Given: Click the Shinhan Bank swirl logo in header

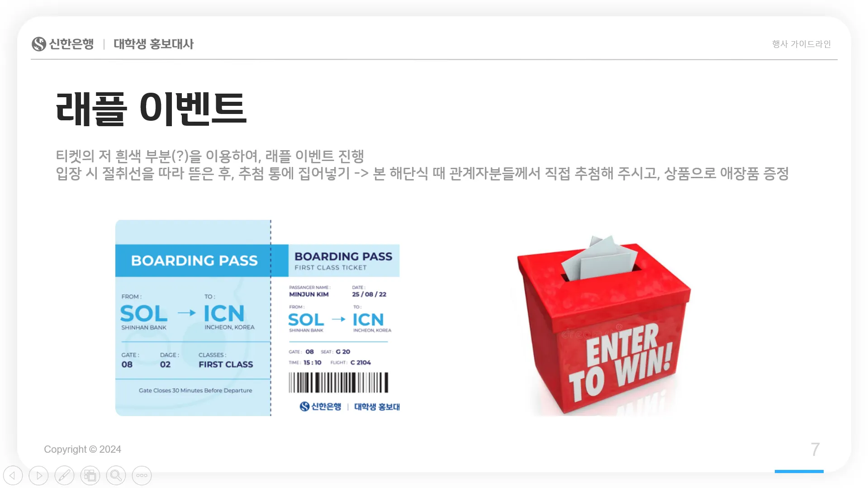Looking at the screenshot, I should tap(39, 44).
